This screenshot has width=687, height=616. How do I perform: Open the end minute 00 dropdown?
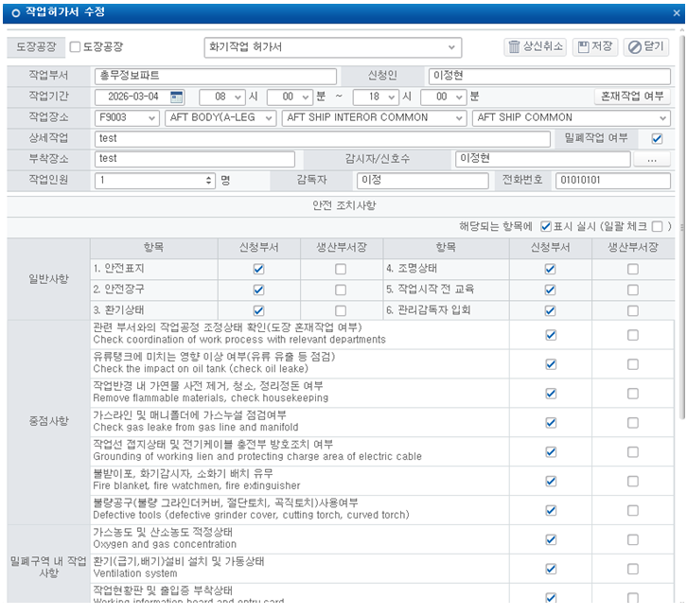tap(443, 97)
